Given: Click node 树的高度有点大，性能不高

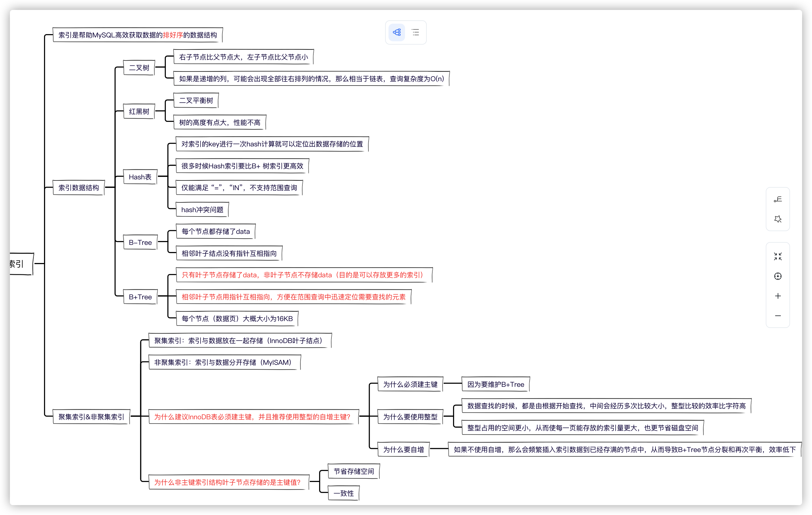Looking at the screenshot, I should pyautogui.click(x=220, y=122).
